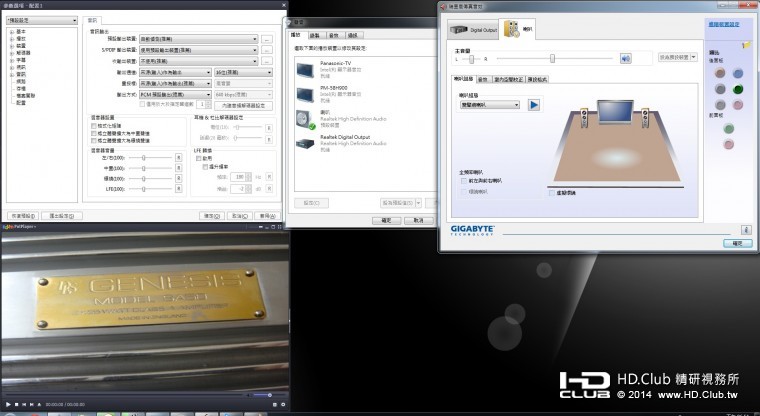Enable the LFE 啟用 checkbox
Image resolution: width=760 pixels, height=416 pixels.
(x=198, y=159)
